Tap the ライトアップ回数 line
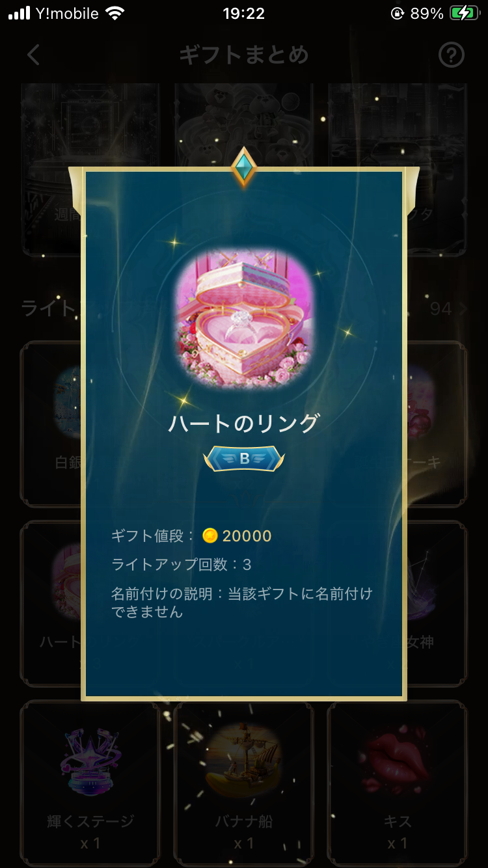Image resolution: width=488 pixels, height=868 pixels. coord(182,564)
